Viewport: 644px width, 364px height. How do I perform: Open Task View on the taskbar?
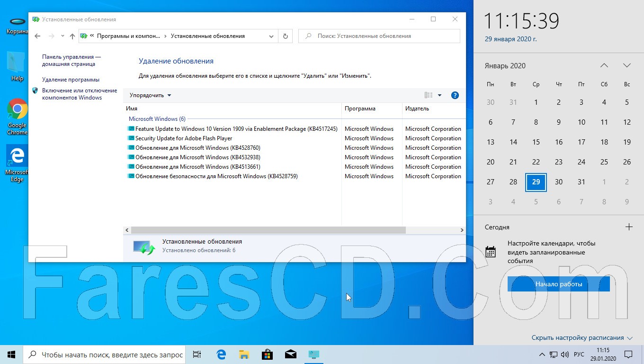tap(197, 355)
